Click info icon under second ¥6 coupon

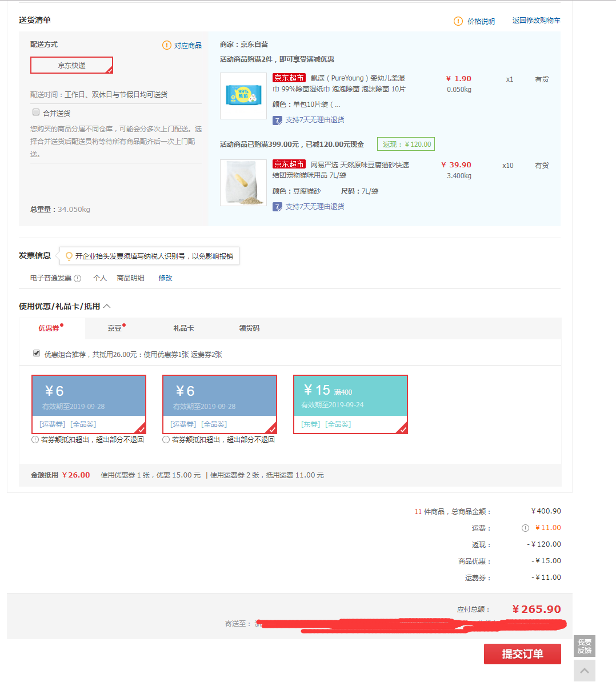point(166,440)
